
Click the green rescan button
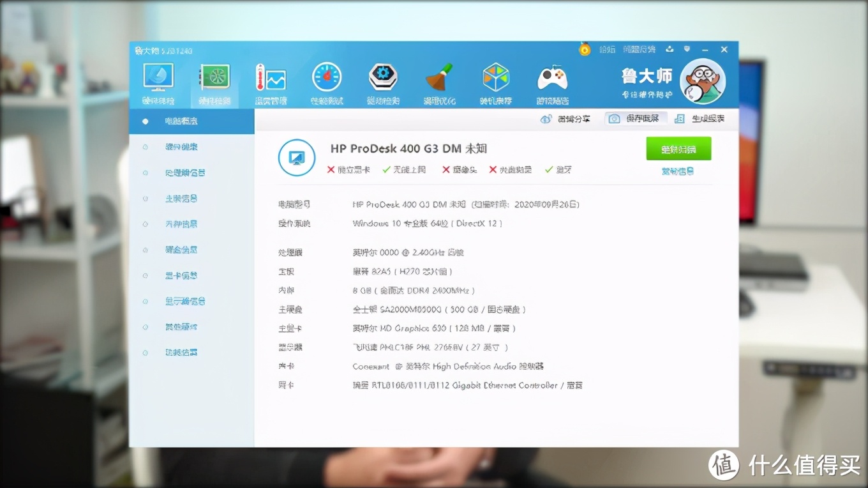tap(678, 149)
